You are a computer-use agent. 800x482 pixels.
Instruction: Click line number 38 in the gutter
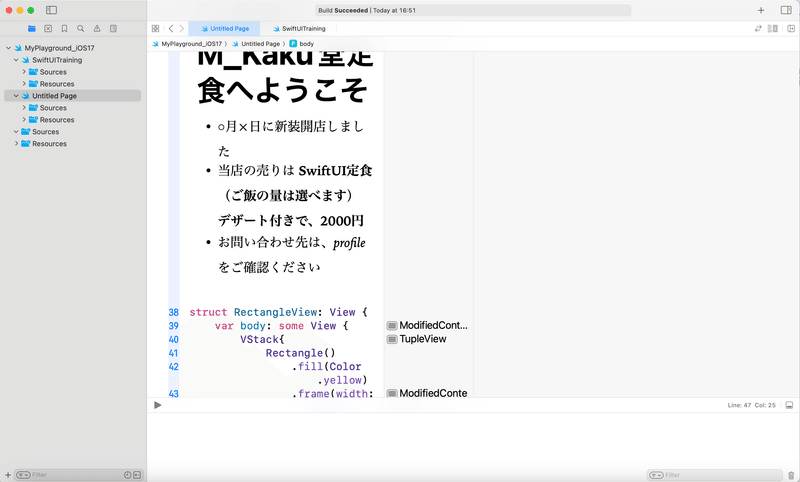173,312
